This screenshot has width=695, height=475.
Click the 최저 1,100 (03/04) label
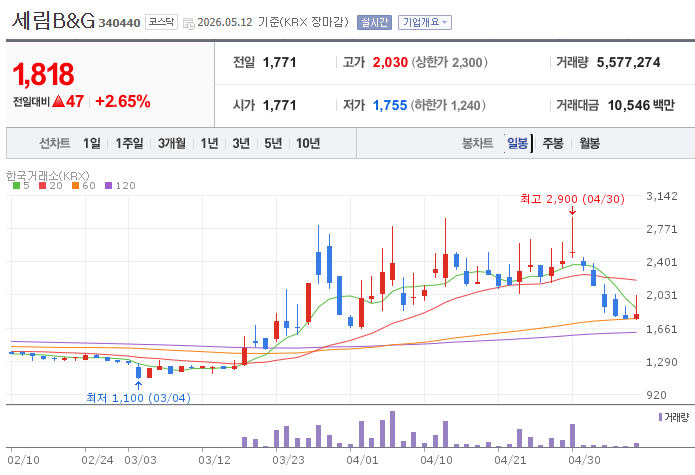coord(138,398)
